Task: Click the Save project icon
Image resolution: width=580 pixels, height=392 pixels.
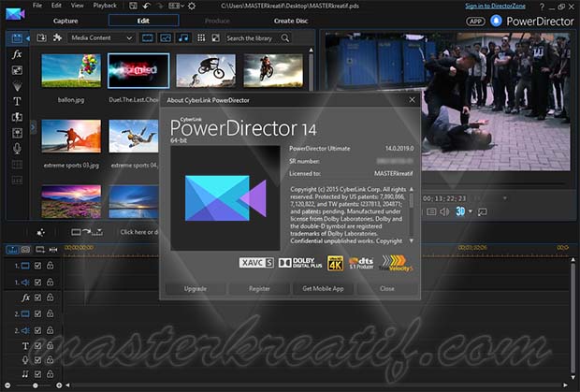Action: [x=133, y=6]
